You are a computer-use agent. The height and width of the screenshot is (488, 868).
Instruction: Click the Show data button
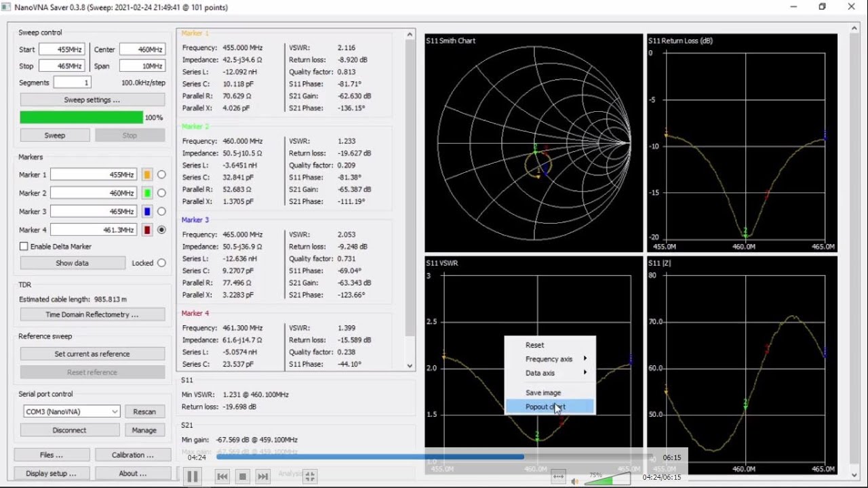click(73, 263)
